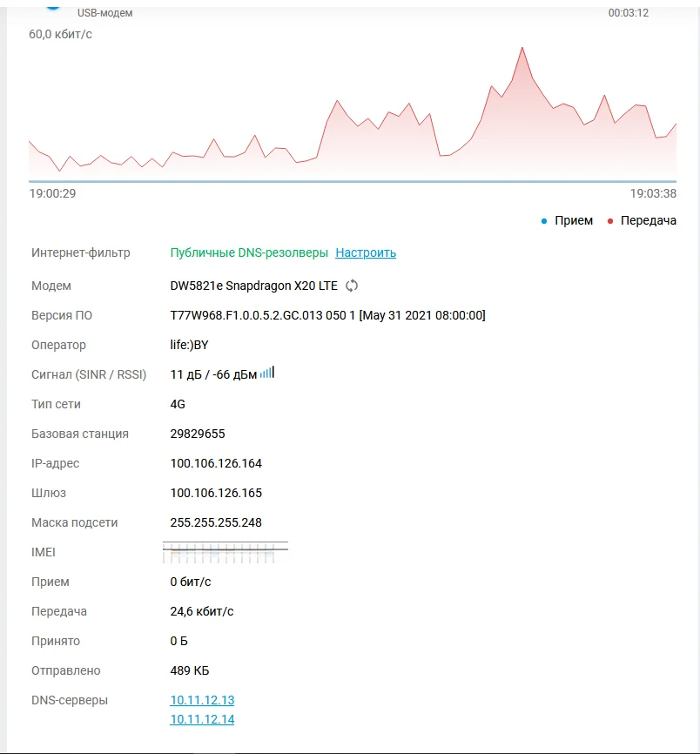Open DNS server 10.11.12.13 link

tap(202, 700)
